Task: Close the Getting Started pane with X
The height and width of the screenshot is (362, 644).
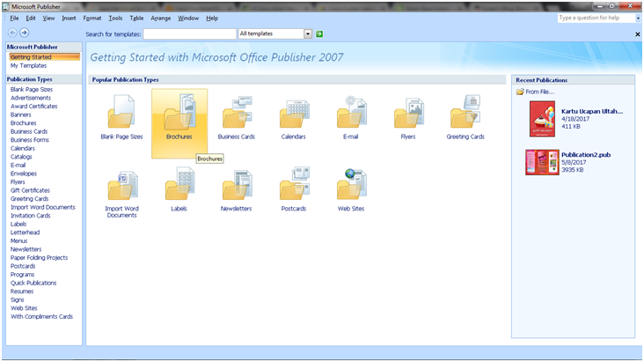Action: (x=638, y=34)
